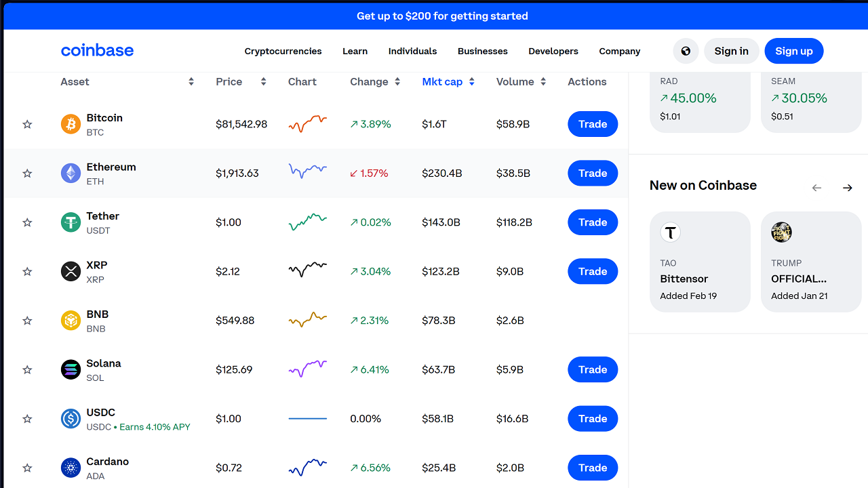Image resolution: width=868 pixels, height=488 pixels.
Task: Star Cardano for the watchlist
Action: coord(27,468)
